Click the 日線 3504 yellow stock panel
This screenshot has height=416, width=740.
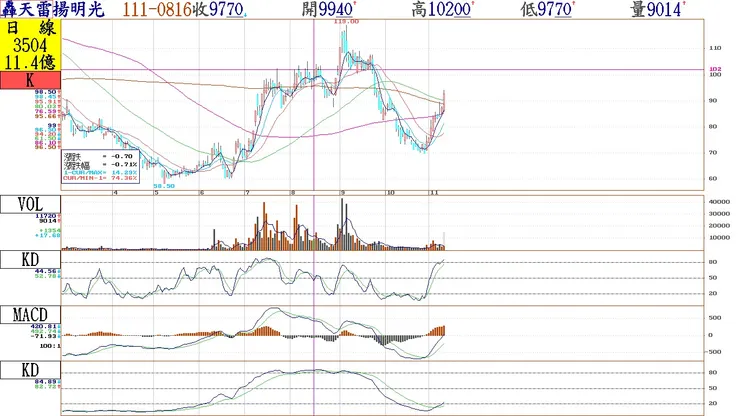[30, 45]
